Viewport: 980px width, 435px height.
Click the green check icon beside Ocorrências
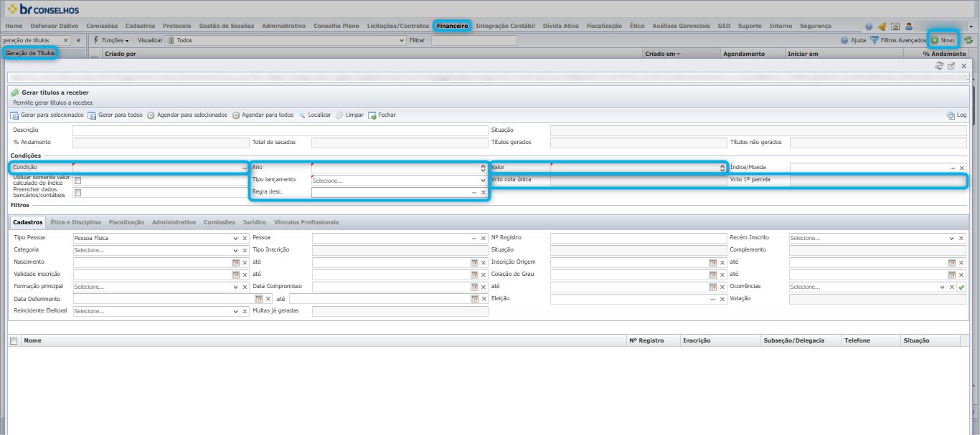961,287
